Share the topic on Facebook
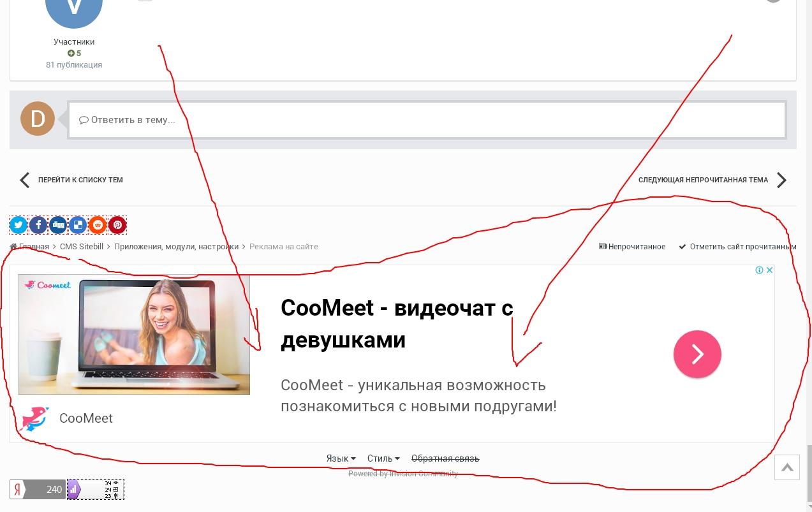Screen dimensions: 812x512 point(38,225)
